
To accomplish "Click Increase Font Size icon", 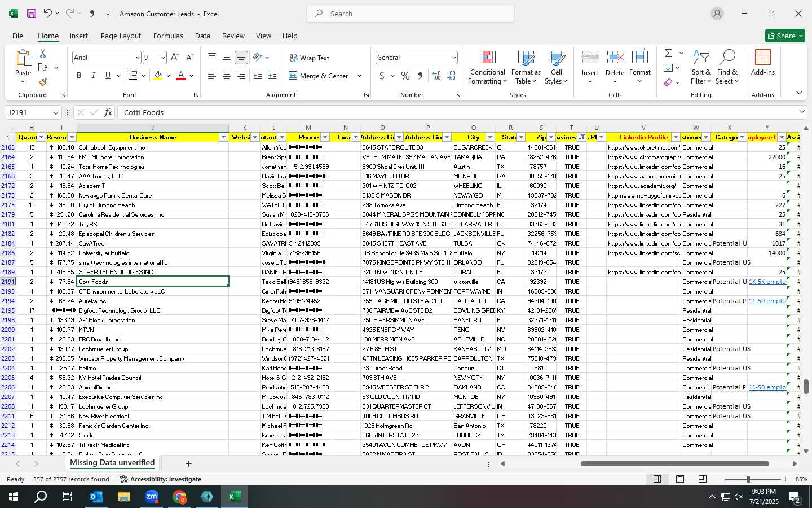I will (x=175, y=58).
